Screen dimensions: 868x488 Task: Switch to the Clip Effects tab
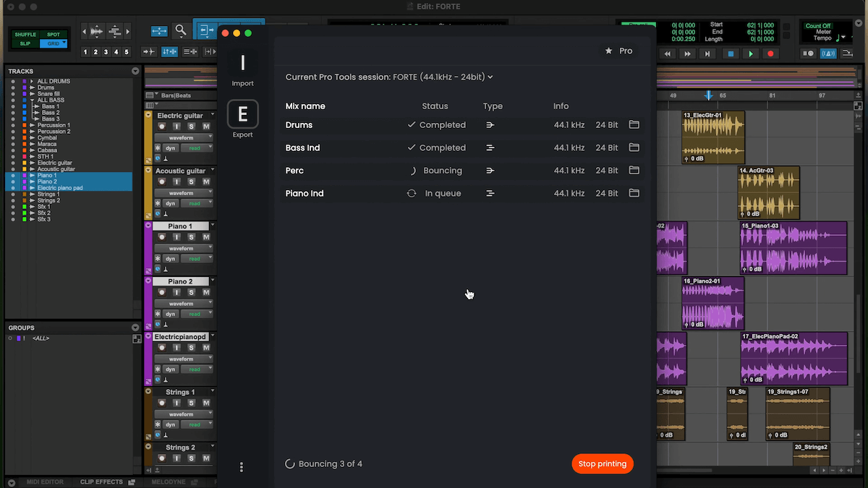[x=101, y=482]
